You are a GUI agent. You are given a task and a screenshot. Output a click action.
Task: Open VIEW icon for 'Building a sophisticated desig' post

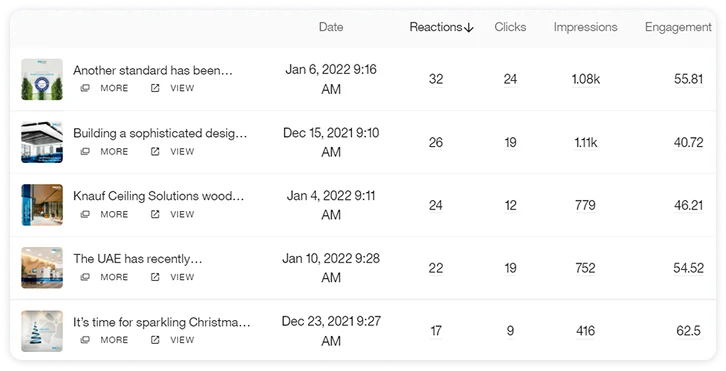[x=155, y=151]
